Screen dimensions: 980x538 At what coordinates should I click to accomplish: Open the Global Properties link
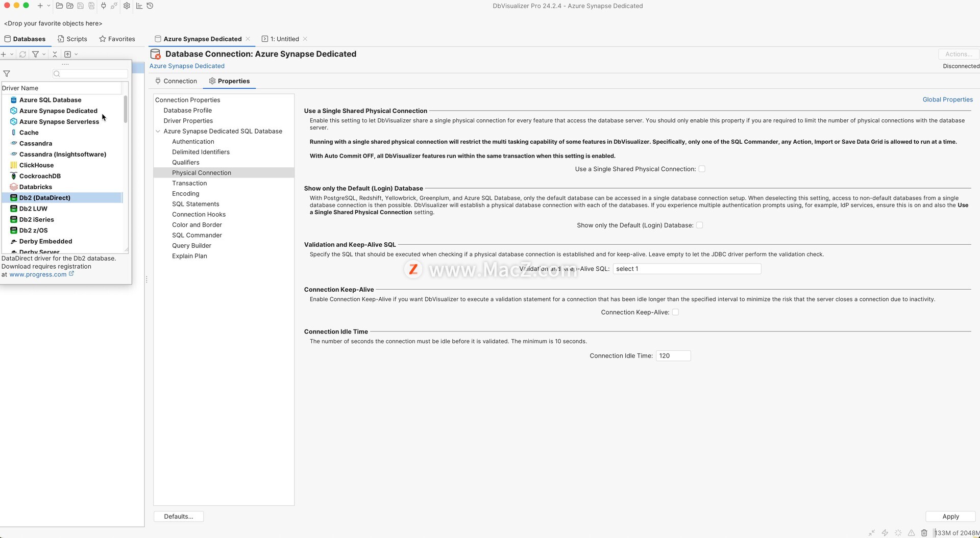pyautogui.click(x=947, y=99)
